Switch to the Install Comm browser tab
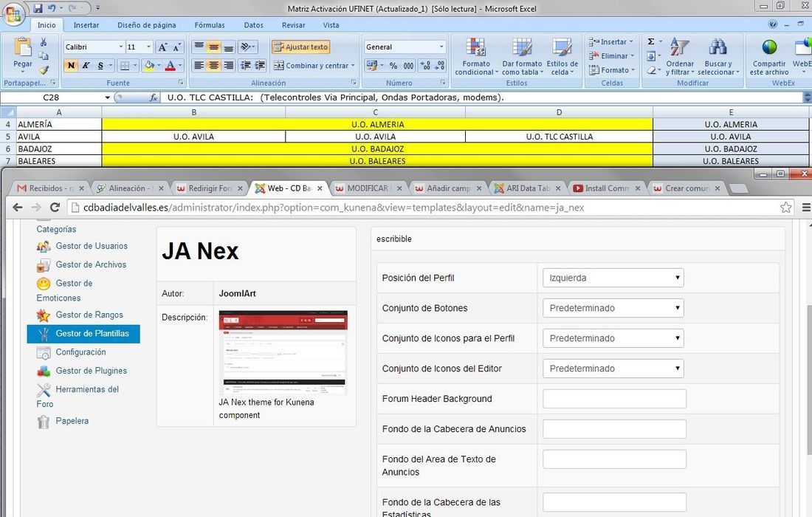 pos(606,188)
